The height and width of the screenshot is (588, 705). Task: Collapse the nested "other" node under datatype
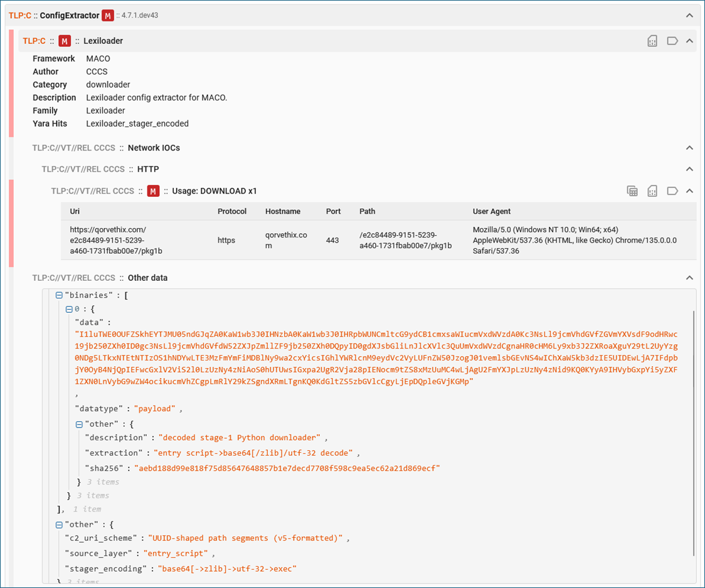[x=79, y=424]
